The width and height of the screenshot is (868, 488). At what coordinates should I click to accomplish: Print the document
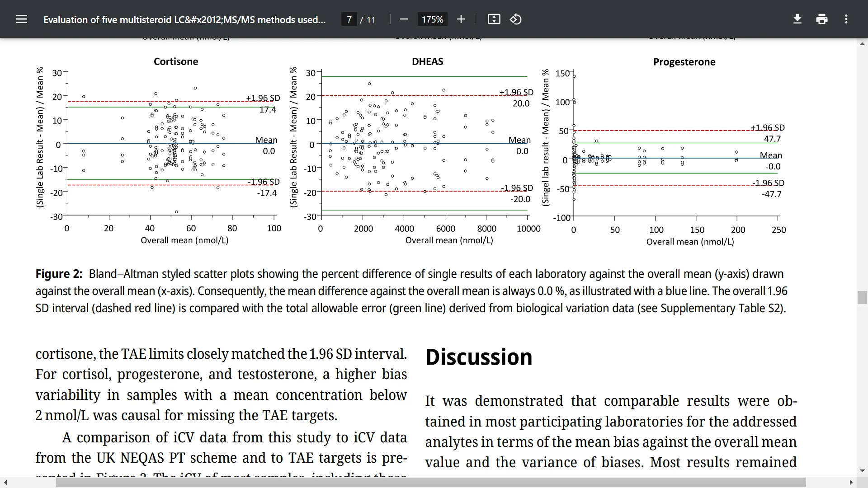pyautogui.click(x=822, y=19)
